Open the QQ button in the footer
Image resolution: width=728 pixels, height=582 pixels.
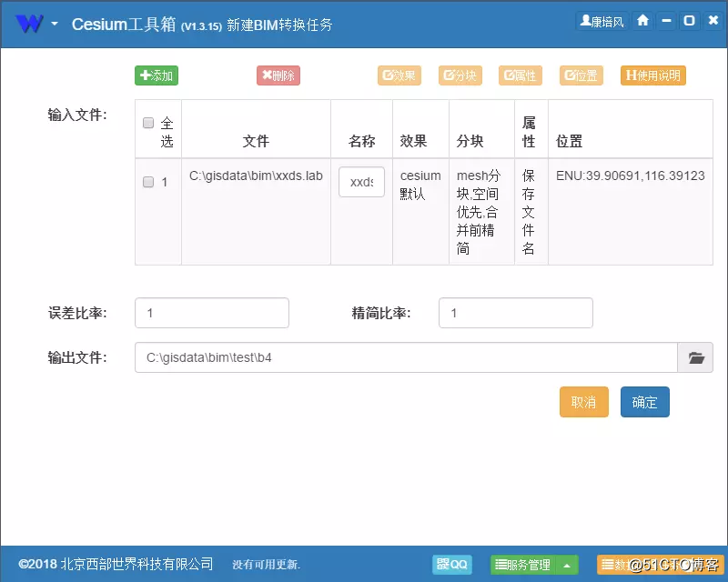(x=451, y=565)
